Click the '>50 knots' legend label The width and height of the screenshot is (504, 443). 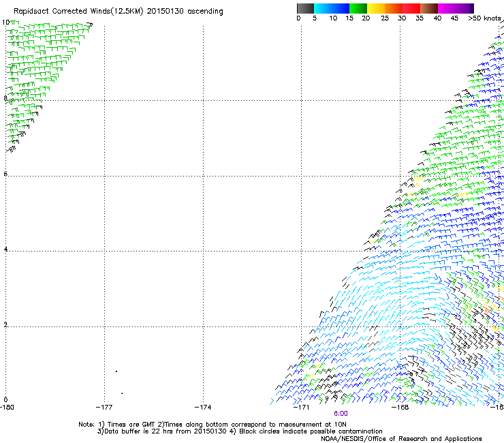[484, 18]
